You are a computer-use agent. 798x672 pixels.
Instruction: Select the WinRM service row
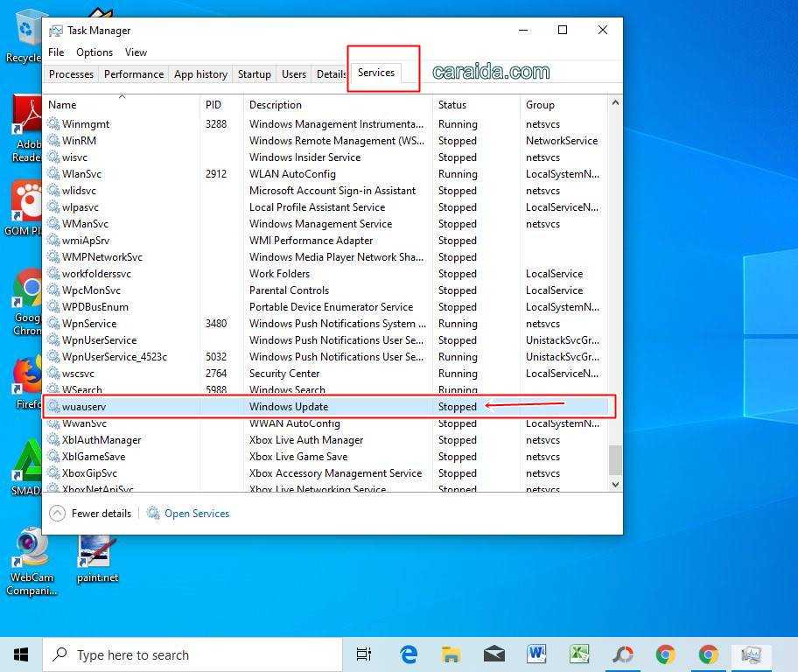pos(325,141)
